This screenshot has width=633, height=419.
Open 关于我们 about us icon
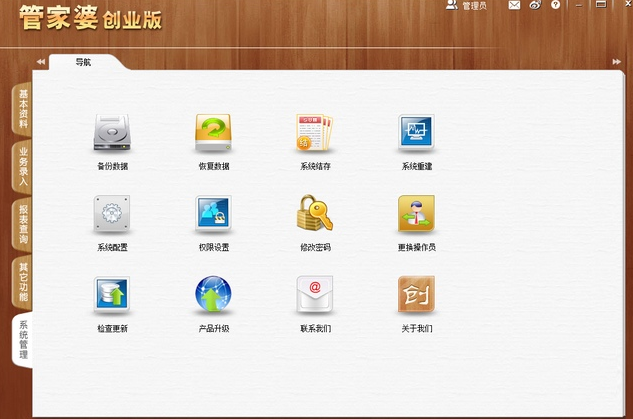416,295
